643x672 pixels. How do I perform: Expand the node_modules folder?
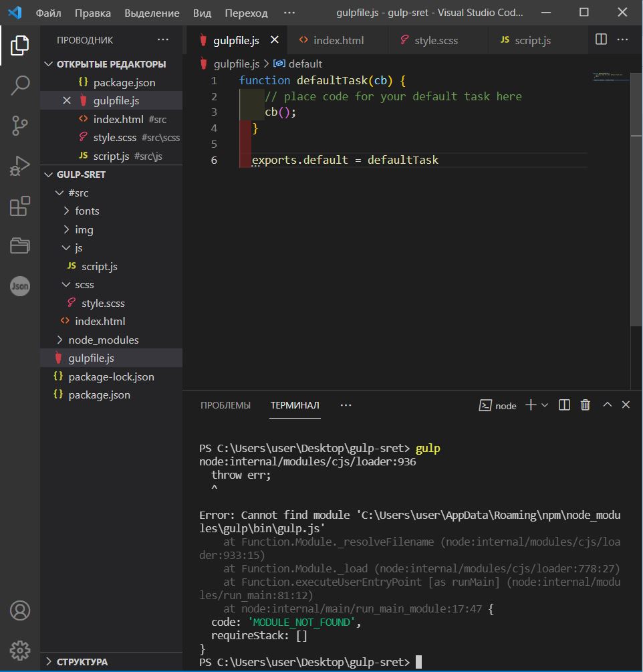tap(112, 340)
